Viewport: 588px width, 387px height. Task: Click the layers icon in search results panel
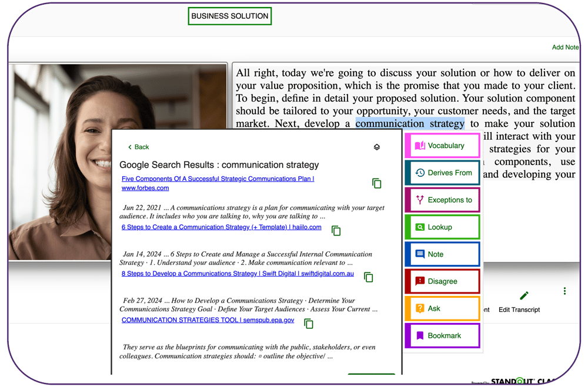tap(377, 147)
